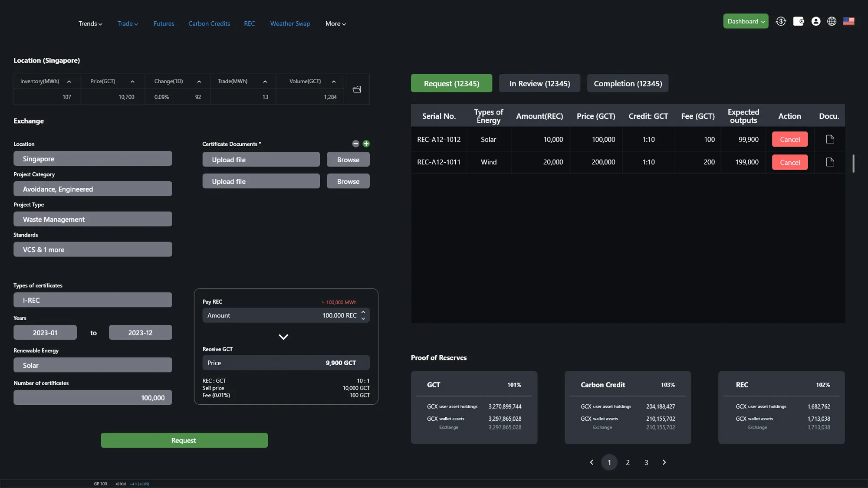This screenshot has height=488, width=868.
Task: View document for REC-A12-1012
Action: click(x=830, y=139)
